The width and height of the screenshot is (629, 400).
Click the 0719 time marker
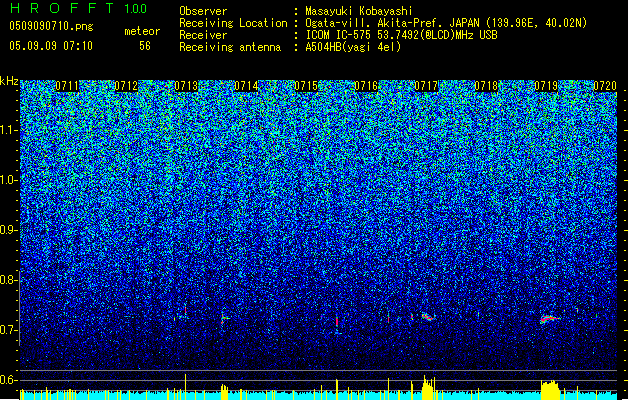click(546, 86)
